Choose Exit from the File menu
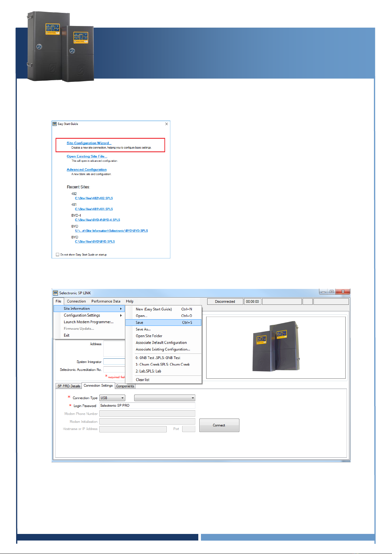392x554 pixels. click(x=89, y=335)
